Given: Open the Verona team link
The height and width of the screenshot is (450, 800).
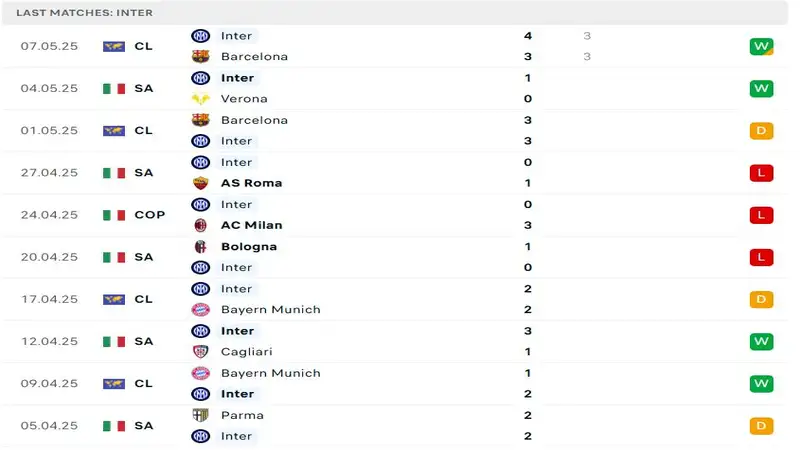Looking at the screenshot, I should point(244,99).
